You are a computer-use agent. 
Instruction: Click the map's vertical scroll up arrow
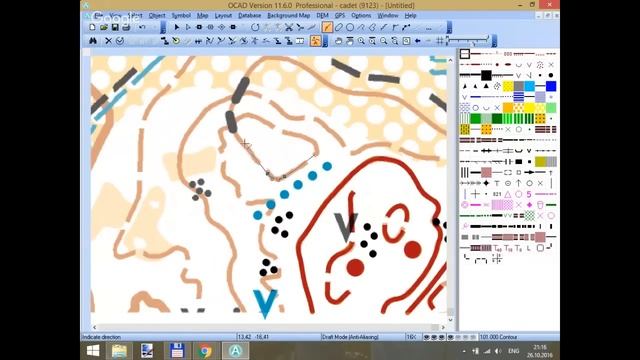coord(450,60)
